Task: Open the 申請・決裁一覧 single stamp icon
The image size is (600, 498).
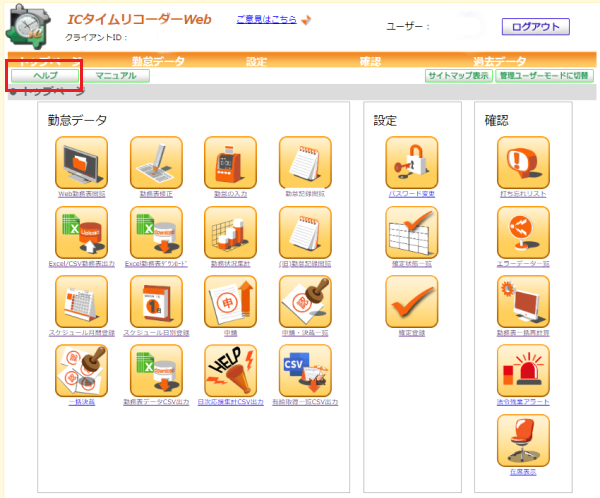Action: (305, 302)
